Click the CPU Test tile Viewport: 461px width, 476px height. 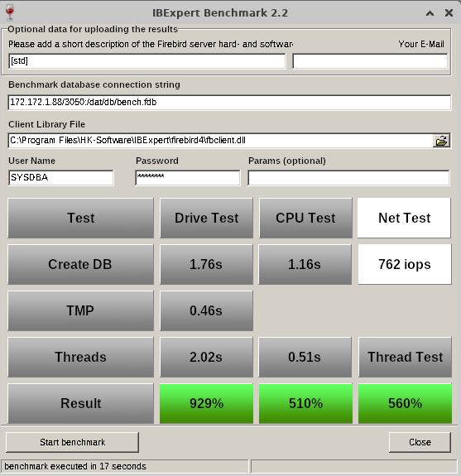tap(305, 218)
